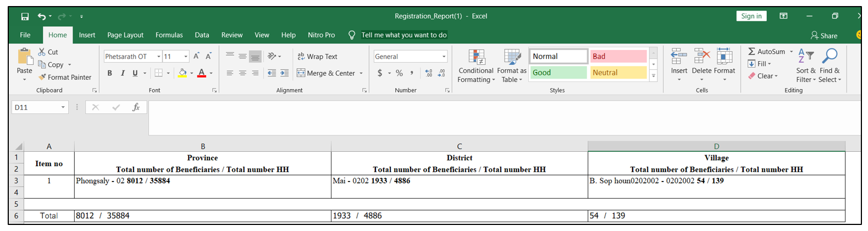Apply the Normal cell style
The width and height of the screenshot is (868, 231).
(559, 57)
